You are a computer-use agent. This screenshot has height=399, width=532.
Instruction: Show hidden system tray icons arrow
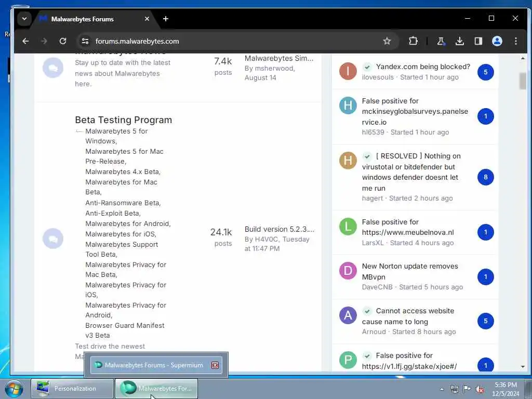pyautogui.click(x=442, y=389)
